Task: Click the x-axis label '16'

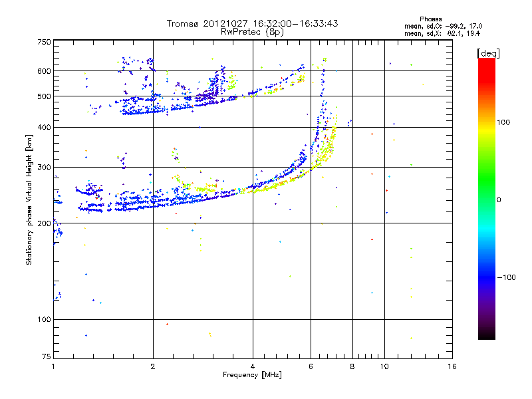Action: coord(452,366)
